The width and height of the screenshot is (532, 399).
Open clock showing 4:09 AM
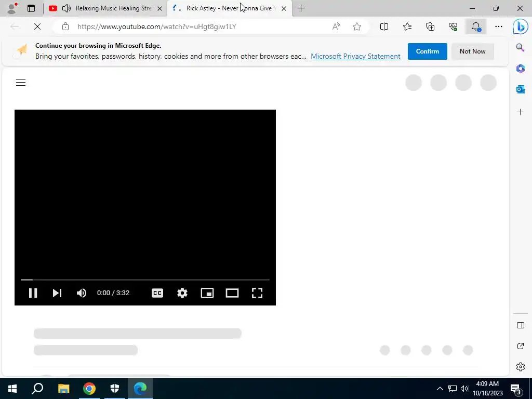tap(487, 389)
